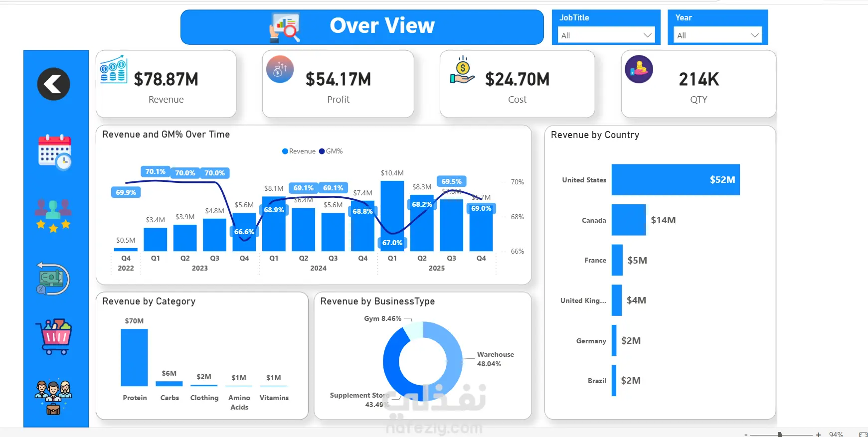The image size is (868, 437).
Task: Open the money returns icon in sidebar
Action: (53, 279)
